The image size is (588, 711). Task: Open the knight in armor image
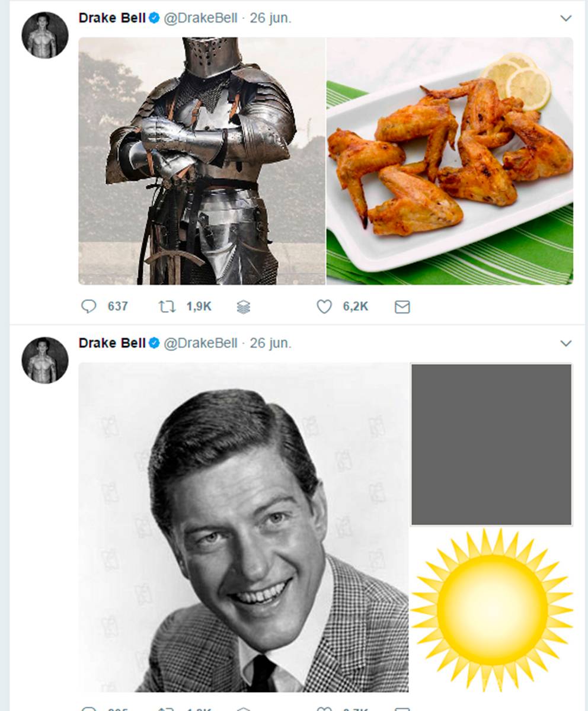click(x=202, y=161)
